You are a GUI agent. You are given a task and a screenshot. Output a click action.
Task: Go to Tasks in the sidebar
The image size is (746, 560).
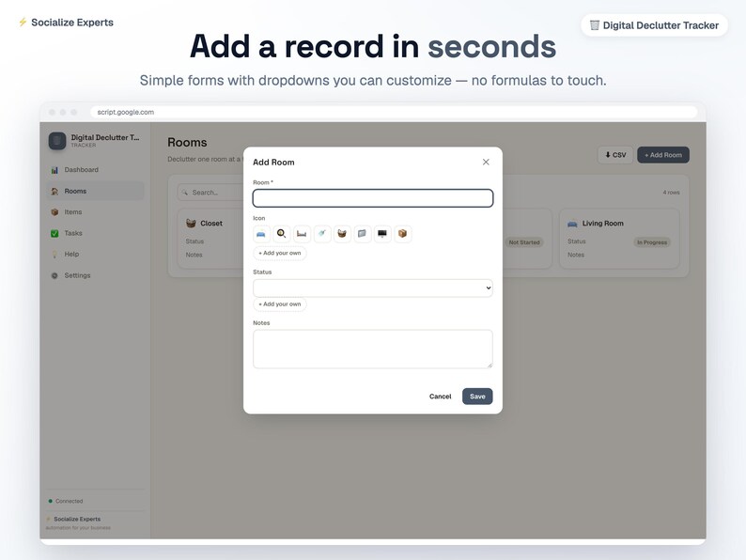(95, 233)
